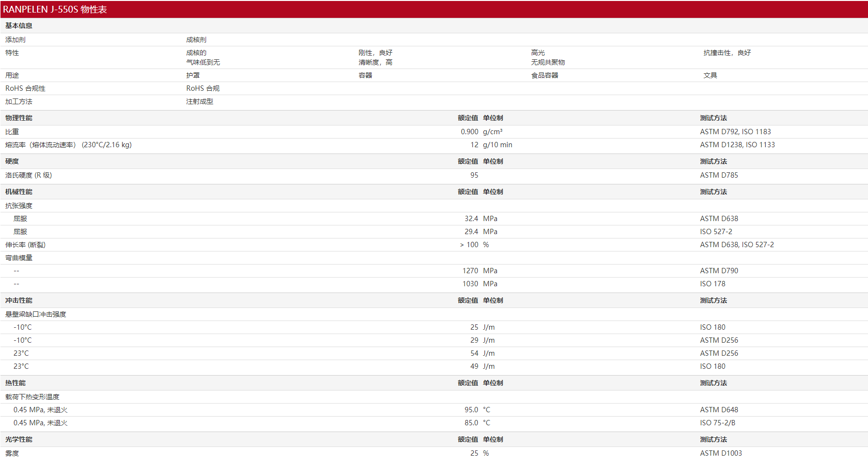868x461 pixels.
Task: Click the 'ASTM D790' test method
Action: [719, 271]
